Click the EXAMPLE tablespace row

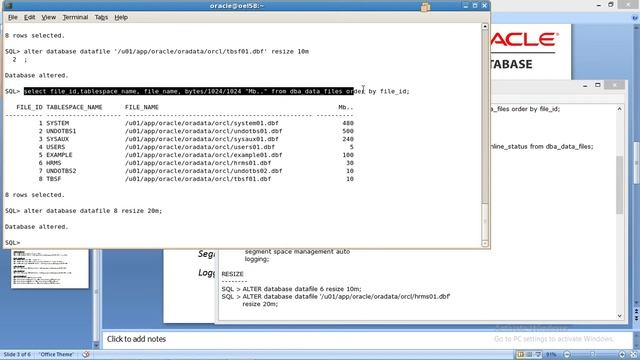[179, 155]
